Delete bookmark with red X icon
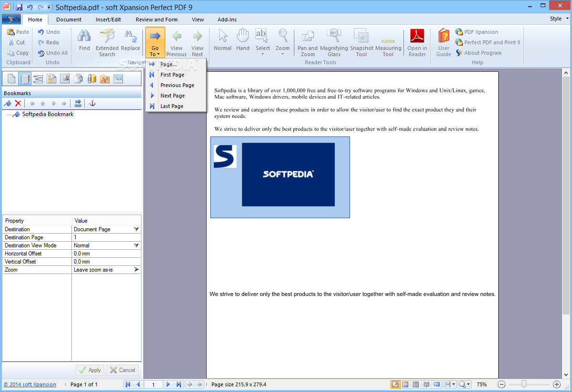 [x=18, y=103]
